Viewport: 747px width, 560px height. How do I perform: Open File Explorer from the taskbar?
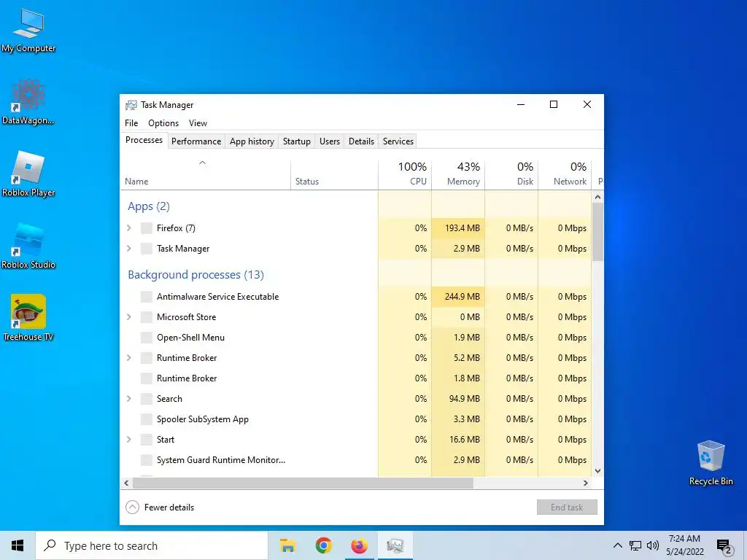pos(287,545)
